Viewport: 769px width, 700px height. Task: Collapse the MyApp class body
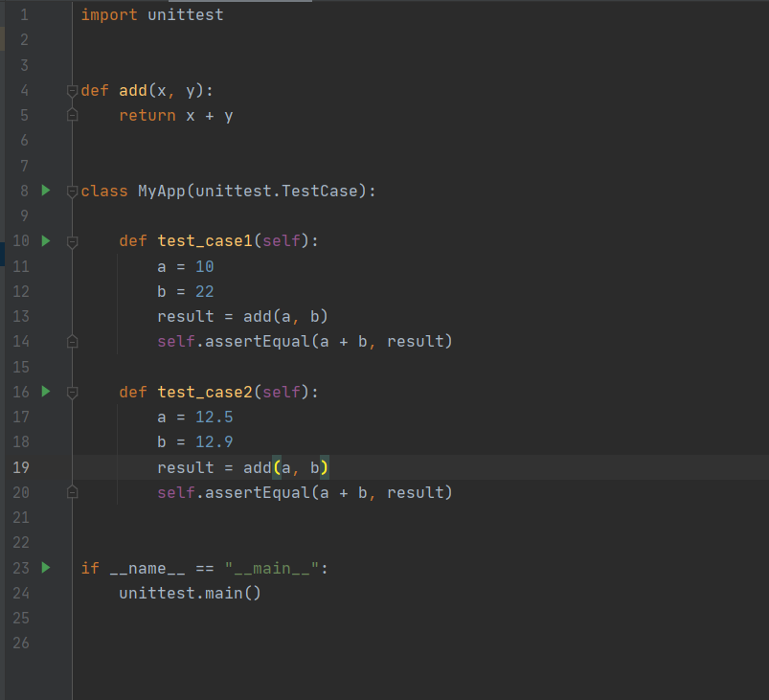click(71, 190)
